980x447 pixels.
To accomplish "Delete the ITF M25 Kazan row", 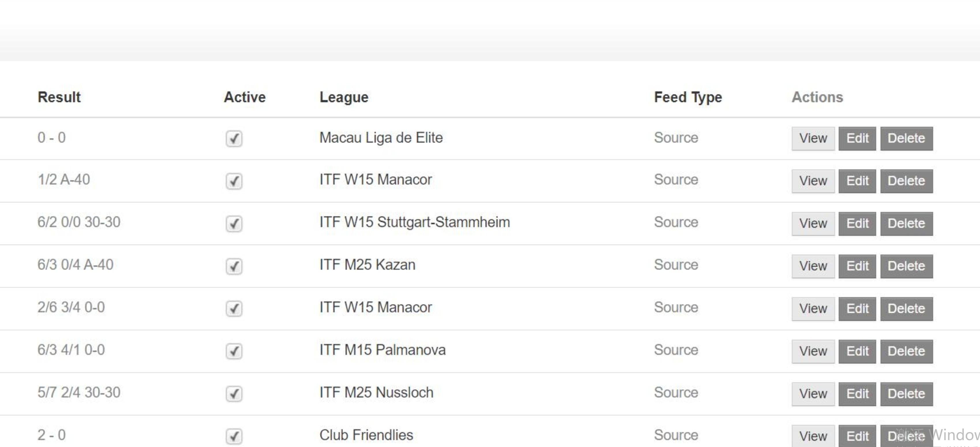I will tap(906, 266).
